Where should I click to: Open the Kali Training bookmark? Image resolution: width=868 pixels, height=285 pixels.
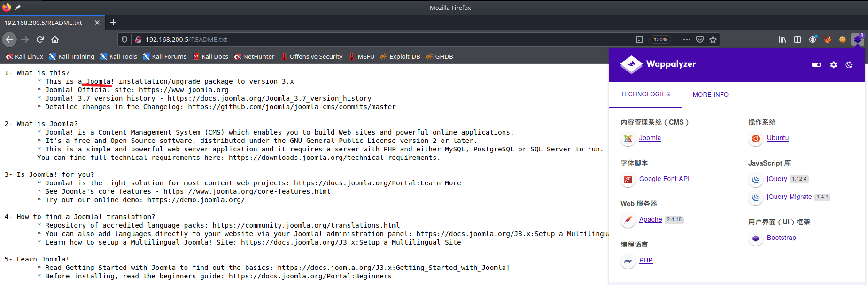(72, 56)
